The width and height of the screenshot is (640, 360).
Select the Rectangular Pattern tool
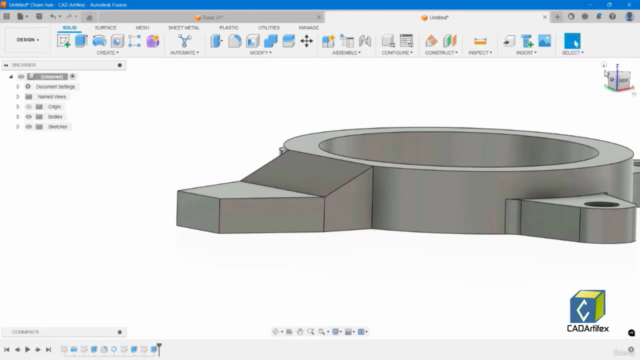point(135,41)
